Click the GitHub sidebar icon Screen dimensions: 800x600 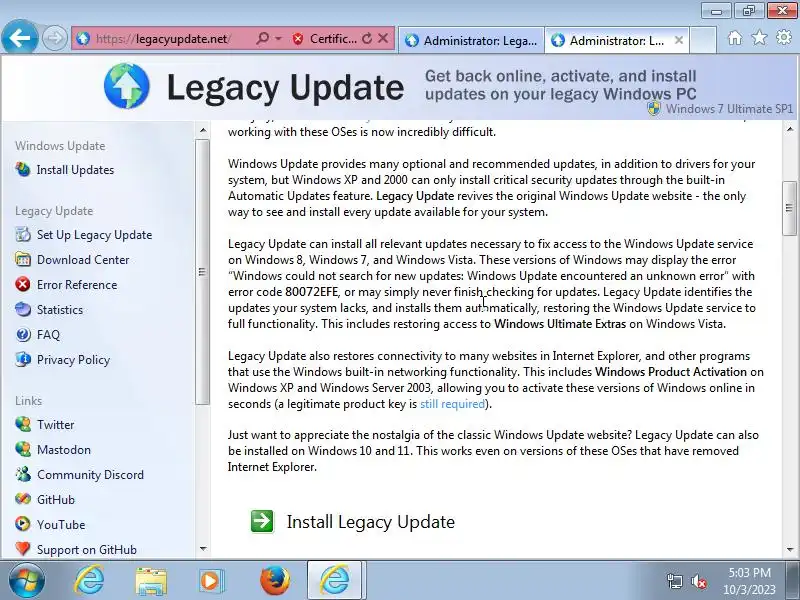point(23,499)
